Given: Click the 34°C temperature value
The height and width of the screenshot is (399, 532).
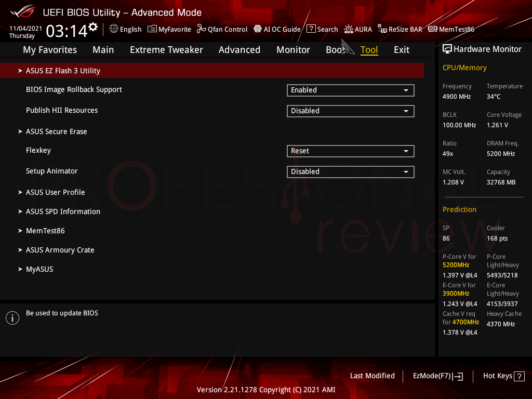Looking at the screenshot, I should point(494,96).
